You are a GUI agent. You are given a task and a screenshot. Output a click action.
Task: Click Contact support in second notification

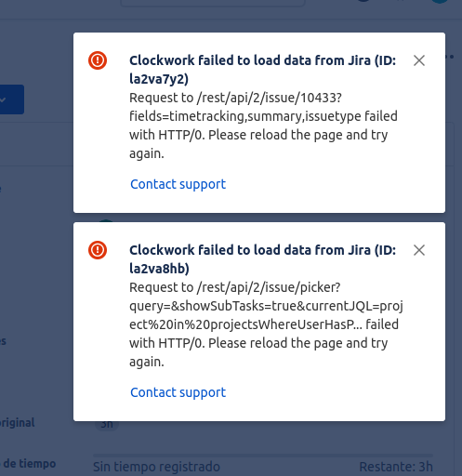(178, 392)
